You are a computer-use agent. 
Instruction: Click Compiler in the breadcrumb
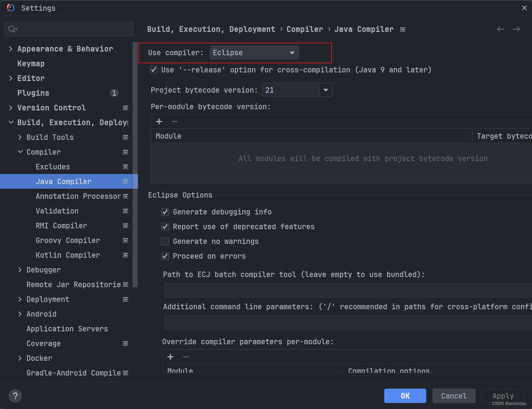tap(305, 29)
